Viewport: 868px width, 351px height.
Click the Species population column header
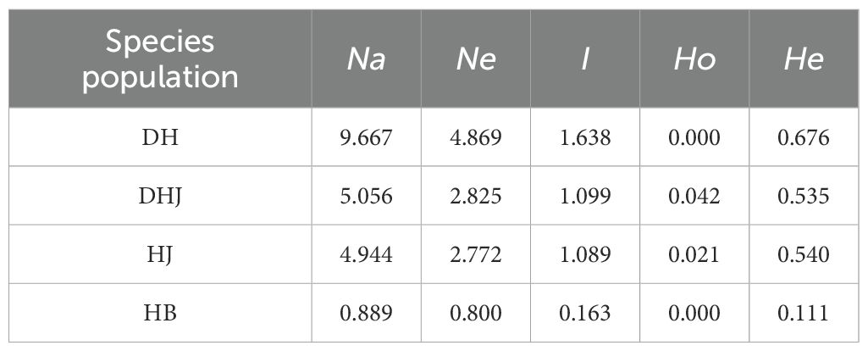(160, 59)
